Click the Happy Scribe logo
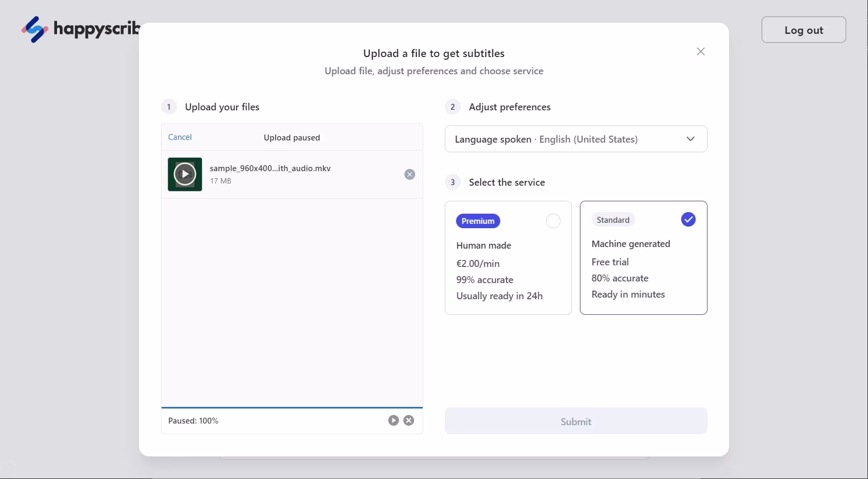Viewport: 868px width, 479px height. tap(81, 29)
